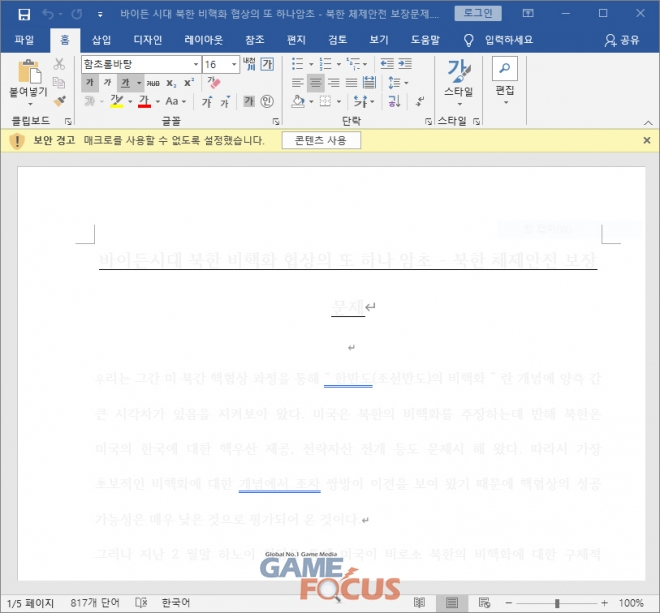This screenshot has height=613, width=660.
Task: Toggle Bold formatting
Action: [x=90, y=83]
